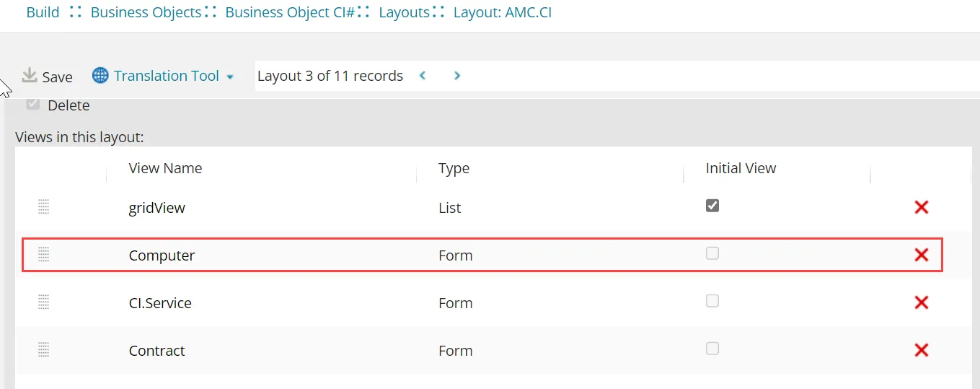
Task: Click the drag handle next to Contract
Action: 43,350
